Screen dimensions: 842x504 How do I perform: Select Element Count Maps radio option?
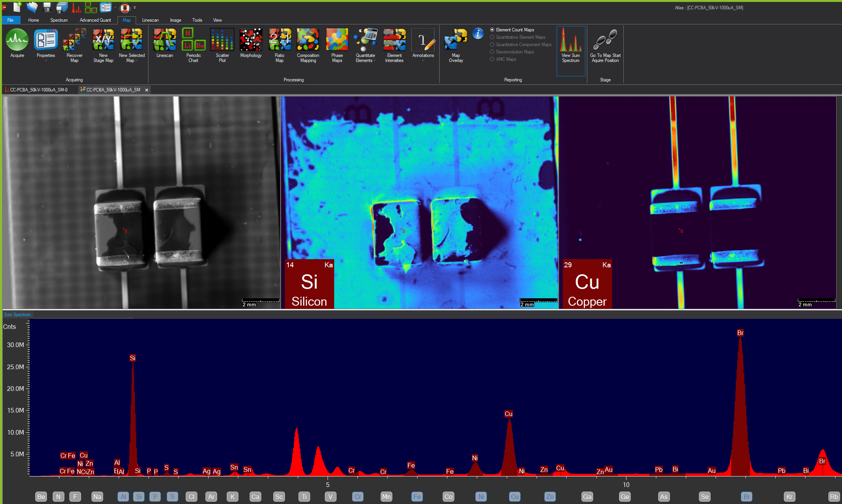click(x=492, y=30)
